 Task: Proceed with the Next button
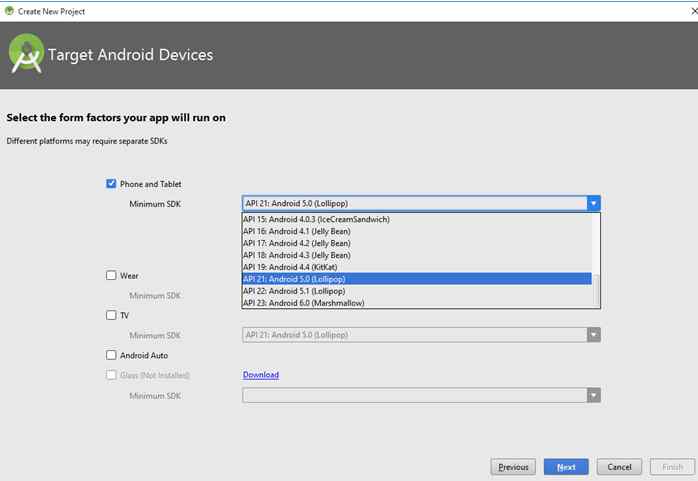[566, 467]
